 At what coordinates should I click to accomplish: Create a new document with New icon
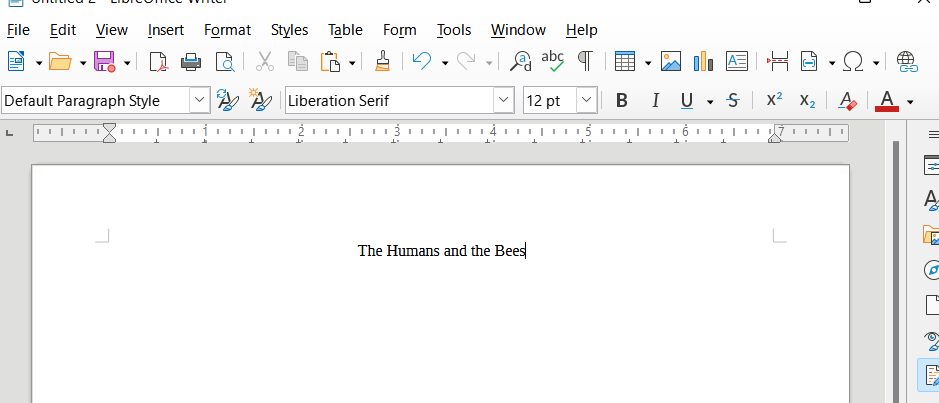[x=16, y=61]
